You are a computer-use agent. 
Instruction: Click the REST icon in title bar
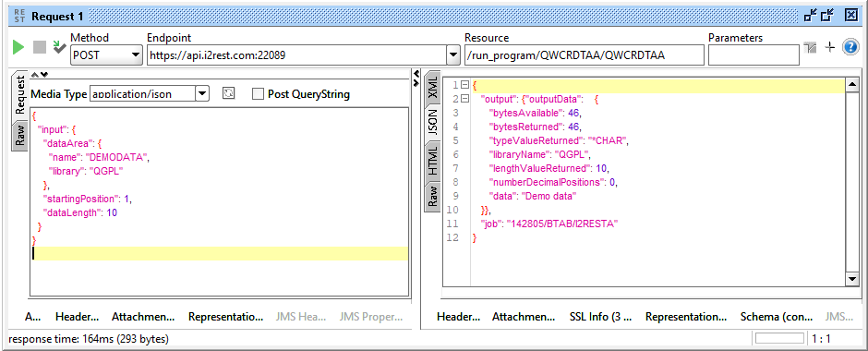(19, 16)
